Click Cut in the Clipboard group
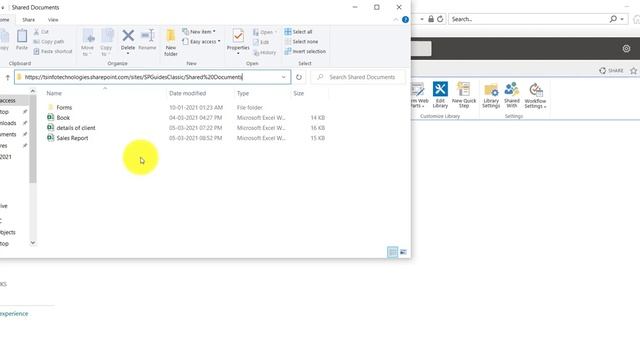Viewport: 640px width, 360px height. [41, 32]
